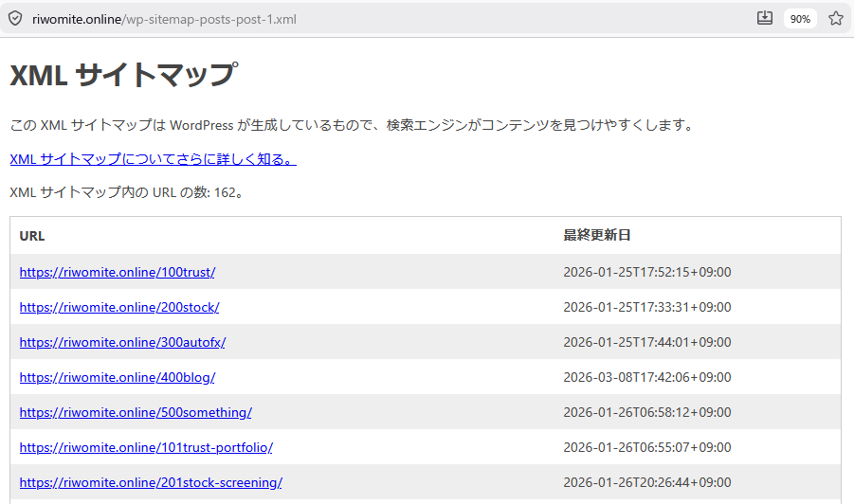Open the riwomite.online/101trust-portfolio/ link
The height and width of the screenshot is (504, 854).
point(146,447)
